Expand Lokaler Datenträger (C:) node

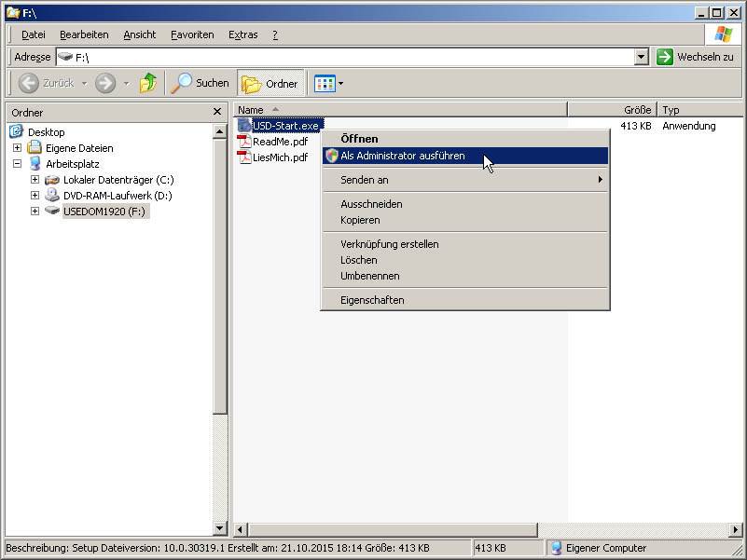coord(35,180)
